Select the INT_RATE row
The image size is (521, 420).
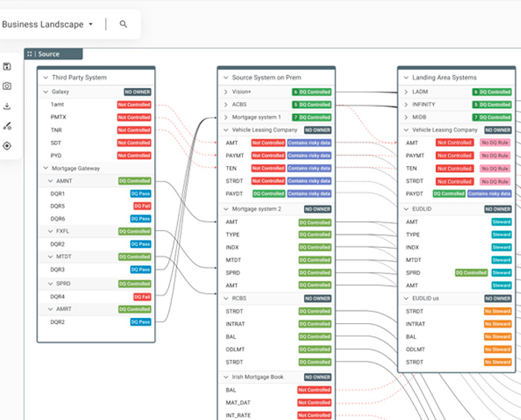click(x=276, y=416)
